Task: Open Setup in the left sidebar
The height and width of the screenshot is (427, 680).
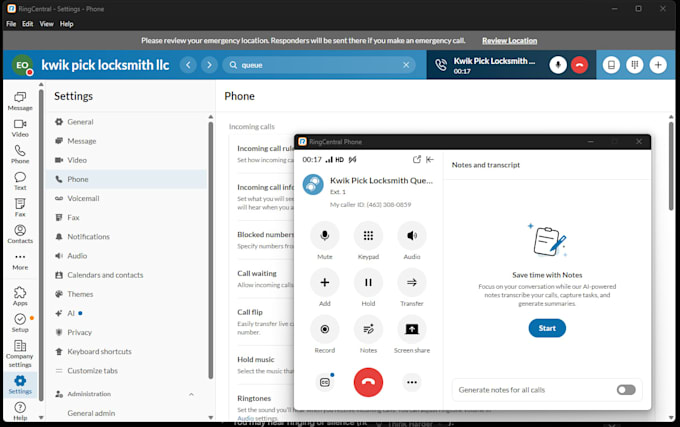Action: [x=20, y=323]
